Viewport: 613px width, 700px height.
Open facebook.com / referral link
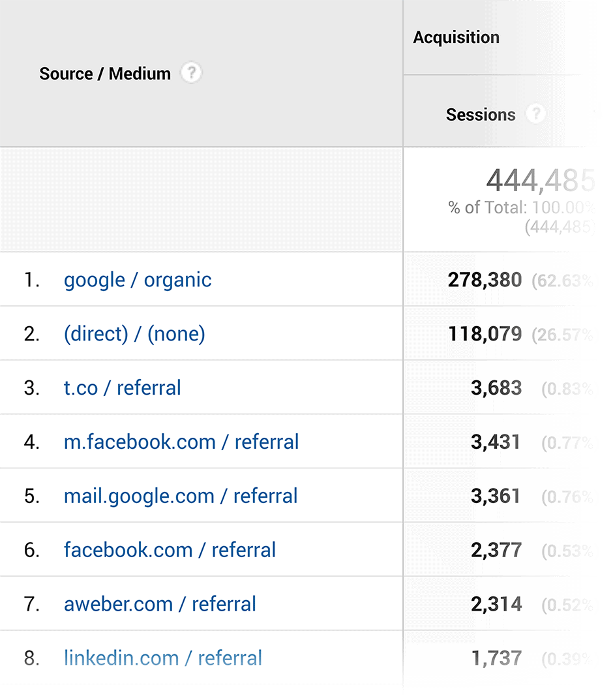coord(170,550)
